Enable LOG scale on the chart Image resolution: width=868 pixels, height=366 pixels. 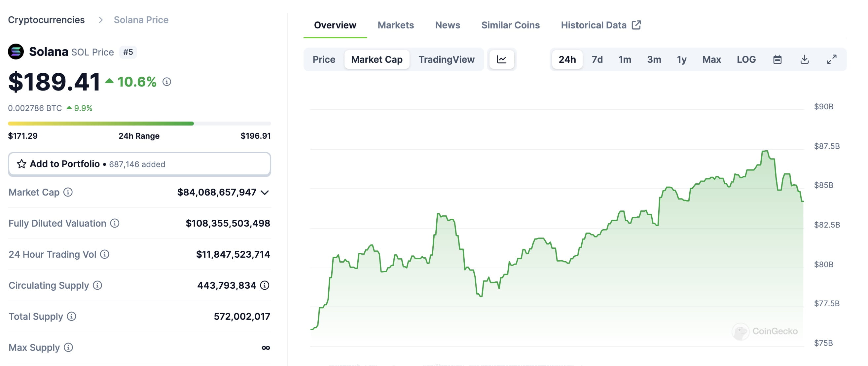pos(746,59)
